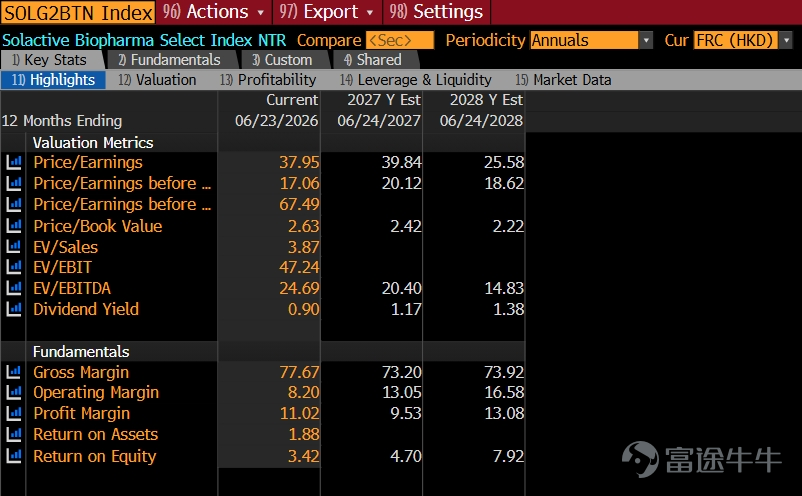The width and height of the screenshot is (802, 496).
Task: Open the currency FRC (HKD) dropdown arrow
Action: click(x=786, y=40)
